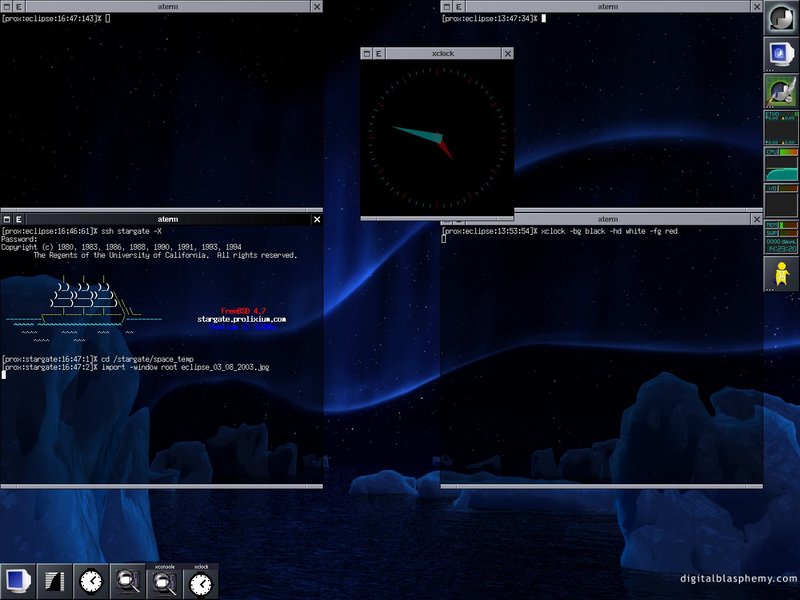Click the MEM/SWP uptime dockapp

click(x=781, y=237)
